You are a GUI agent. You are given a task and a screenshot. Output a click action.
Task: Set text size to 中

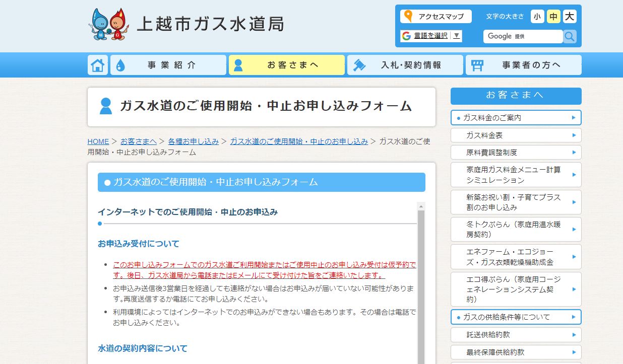553,17
